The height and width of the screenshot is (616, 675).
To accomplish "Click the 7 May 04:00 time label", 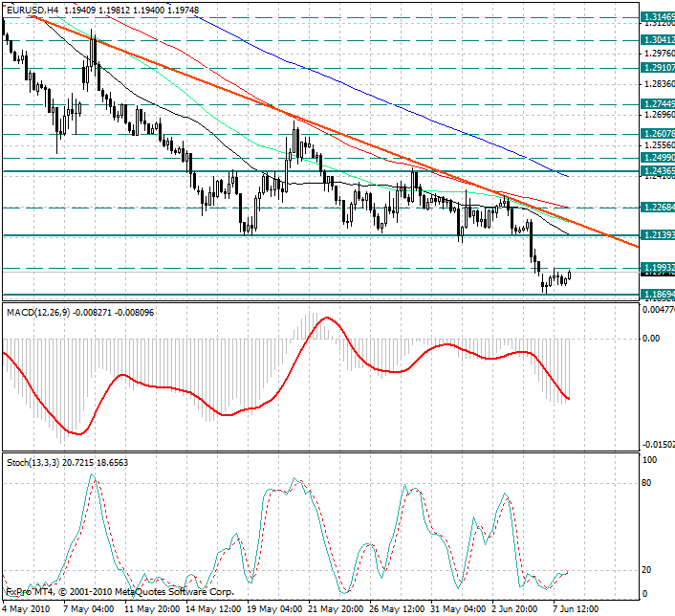I will pos(88,609).
